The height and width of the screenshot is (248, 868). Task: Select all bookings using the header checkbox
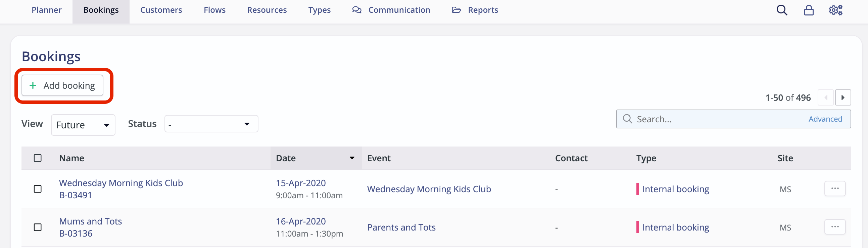click(x=37, y=158)
